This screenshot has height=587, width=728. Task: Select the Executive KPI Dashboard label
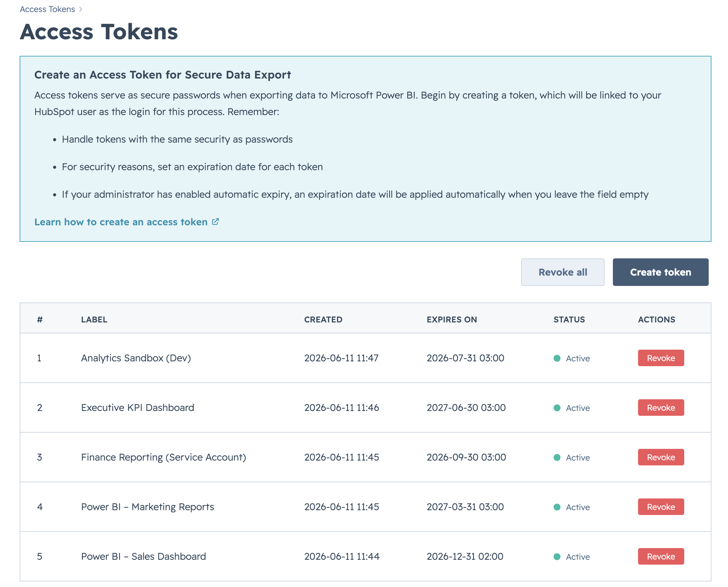coord(138,408)
